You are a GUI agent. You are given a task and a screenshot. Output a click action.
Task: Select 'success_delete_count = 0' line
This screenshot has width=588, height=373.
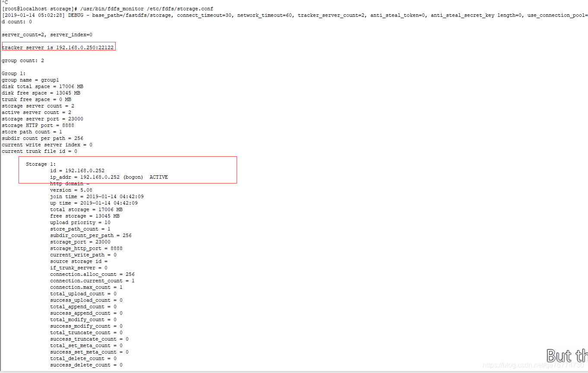(x=86, y=365)
